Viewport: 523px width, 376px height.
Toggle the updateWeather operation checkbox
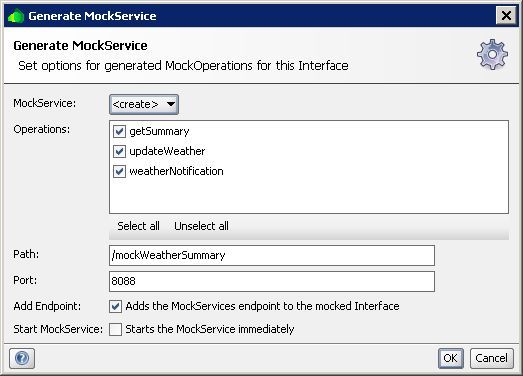pyautogui.click(x=119, y=151)
